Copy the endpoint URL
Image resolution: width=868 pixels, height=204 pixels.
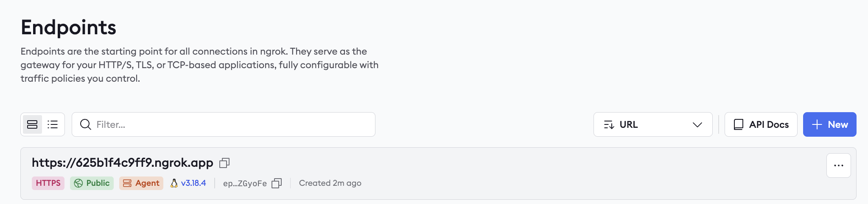(x=224, y=163)
